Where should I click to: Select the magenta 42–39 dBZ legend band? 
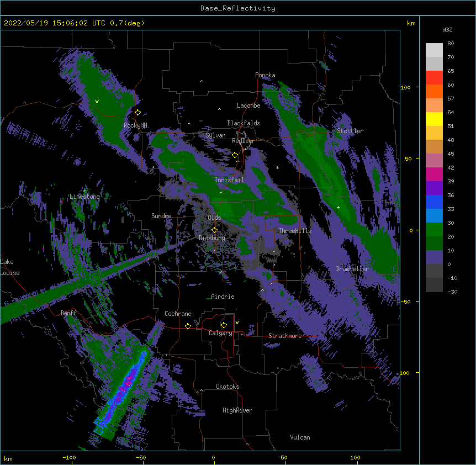(434, 174)
